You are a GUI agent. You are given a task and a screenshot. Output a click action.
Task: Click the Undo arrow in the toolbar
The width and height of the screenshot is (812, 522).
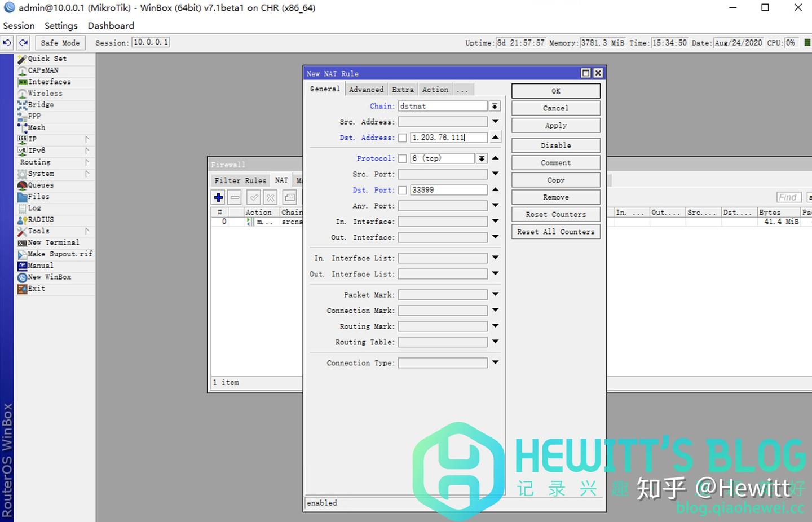click(x=7, y=43)
